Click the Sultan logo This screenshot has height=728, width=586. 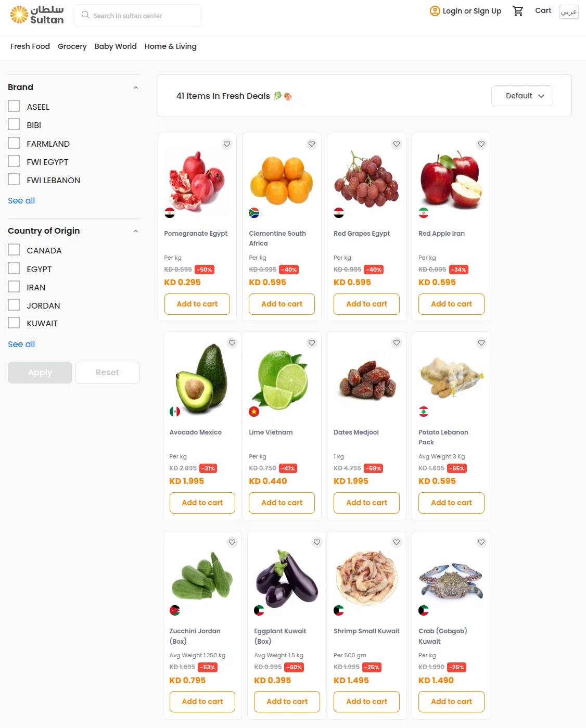pyautogui.click(x=37, y=15)
